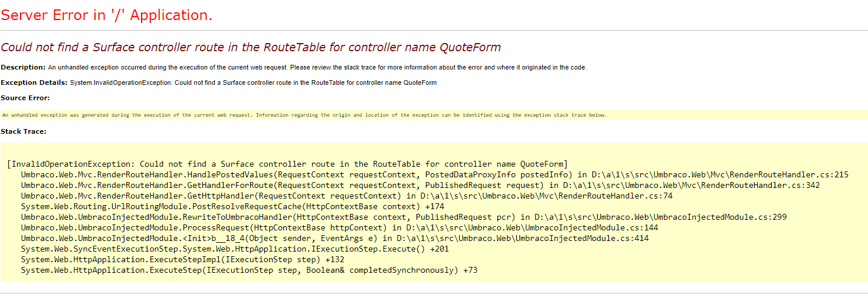Click the bracketed InvalidOperationException stack trace line
Viewport: 868px width, 294px height.
[287, 164]
